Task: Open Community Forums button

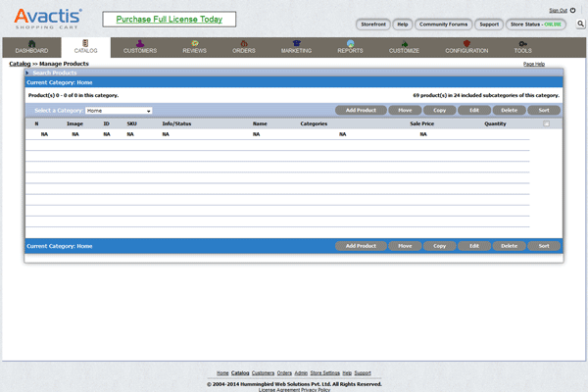Action: tap(443, 24)
